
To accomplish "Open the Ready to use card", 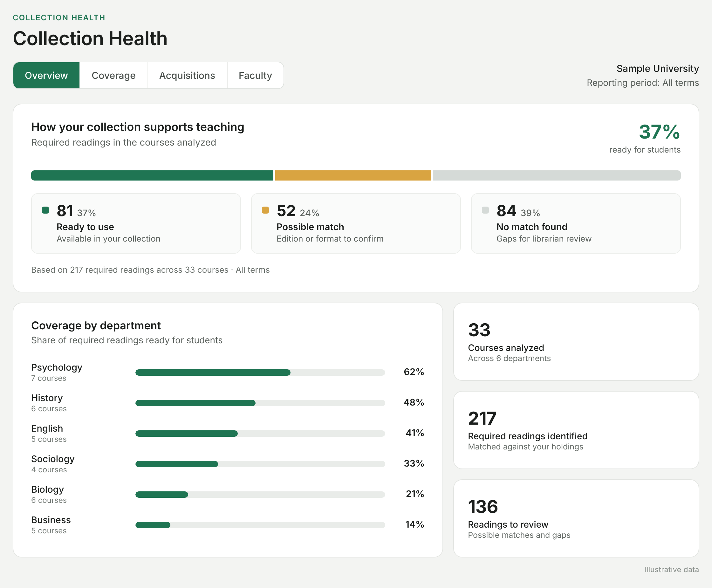I will 136,223.
